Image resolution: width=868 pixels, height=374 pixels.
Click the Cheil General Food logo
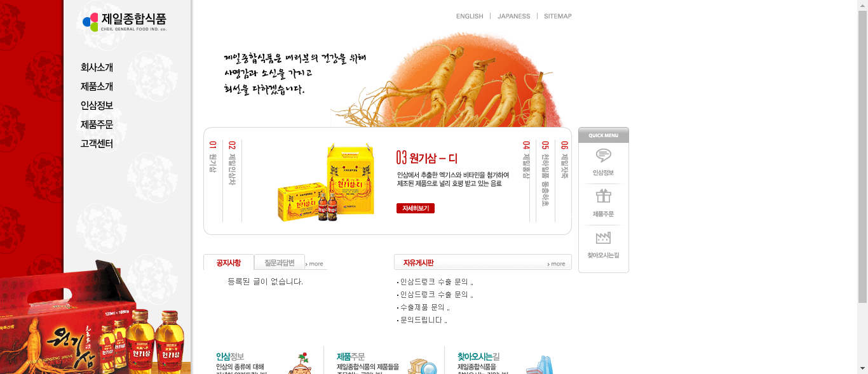click(x=125, y=22)
